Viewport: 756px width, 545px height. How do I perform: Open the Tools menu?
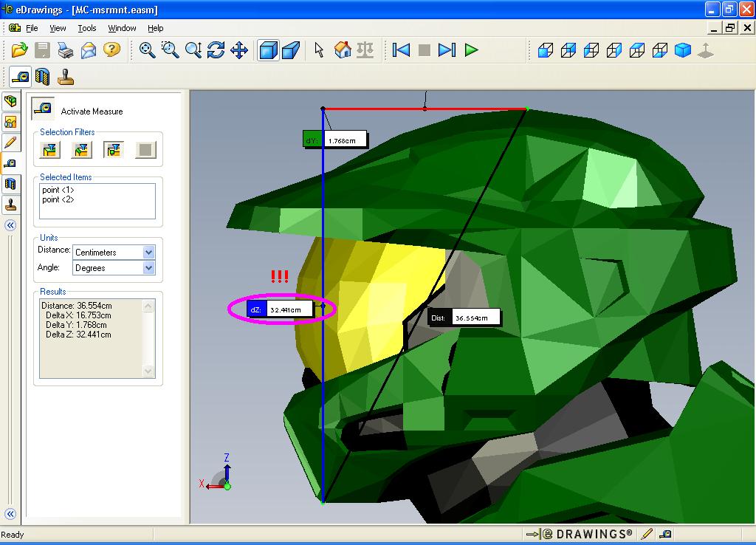[87, 29]
